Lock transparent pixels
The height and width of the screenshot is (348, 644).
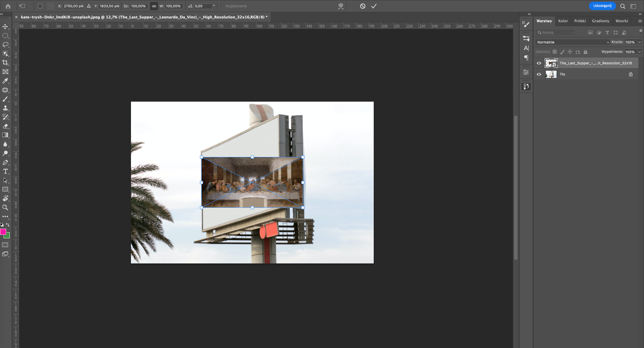pyautogui.click(x=554, y=52)
